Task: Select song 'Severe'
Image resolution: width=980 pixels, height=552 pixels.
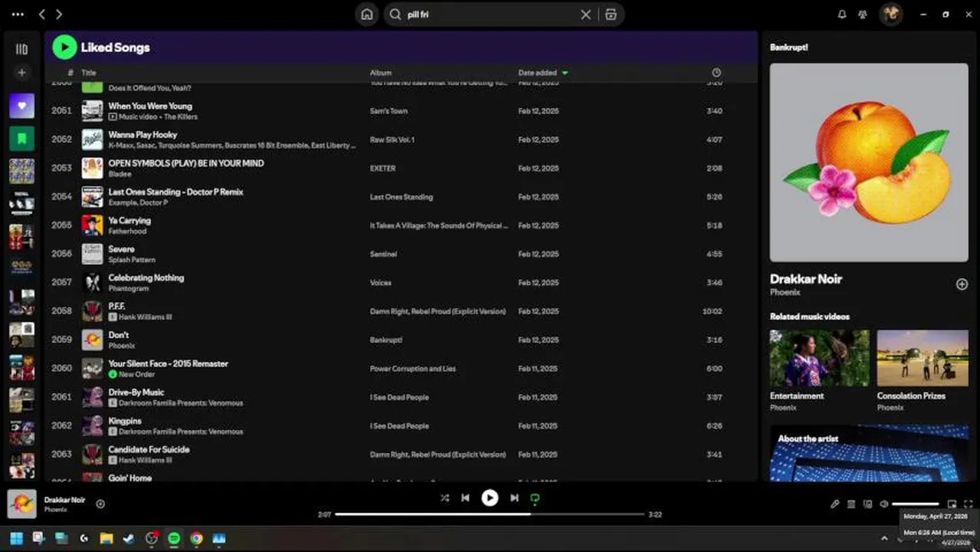Action: coord(121,249)
